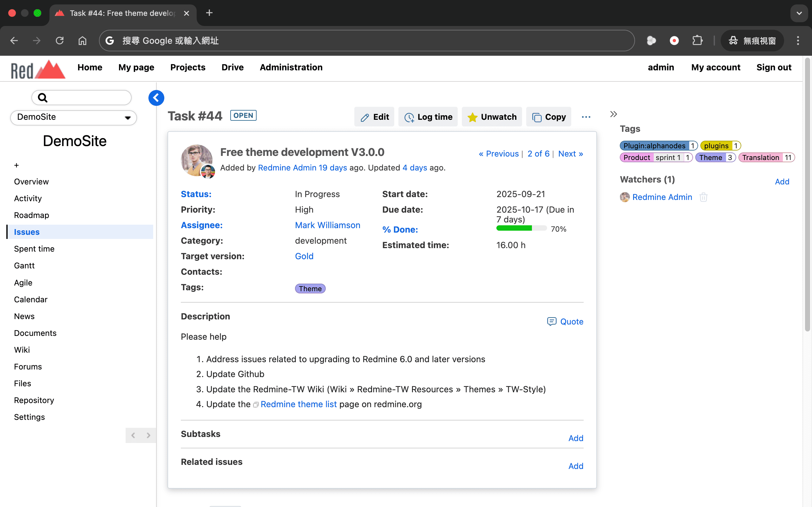Click the Log time clock icon
Image resolution: width=812 pixels, height=507 pixels.
(409, 117)
